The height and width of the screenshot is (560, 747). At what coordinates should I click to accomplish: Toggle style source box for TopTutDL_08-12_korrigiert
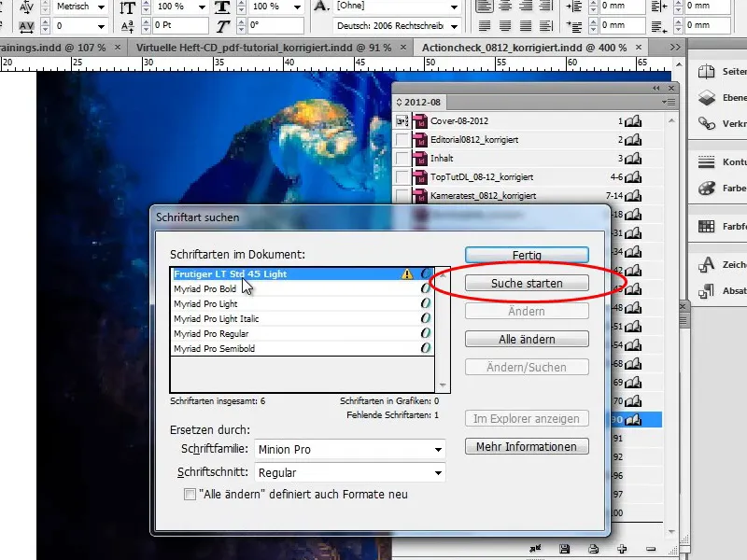point(402,177)
